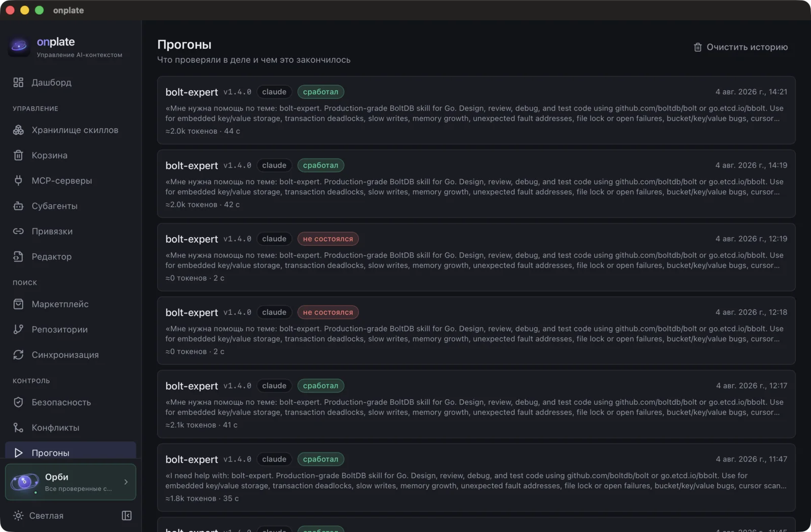
Task: Select Корзина in the sidebar
Action: tap(70, 156)
